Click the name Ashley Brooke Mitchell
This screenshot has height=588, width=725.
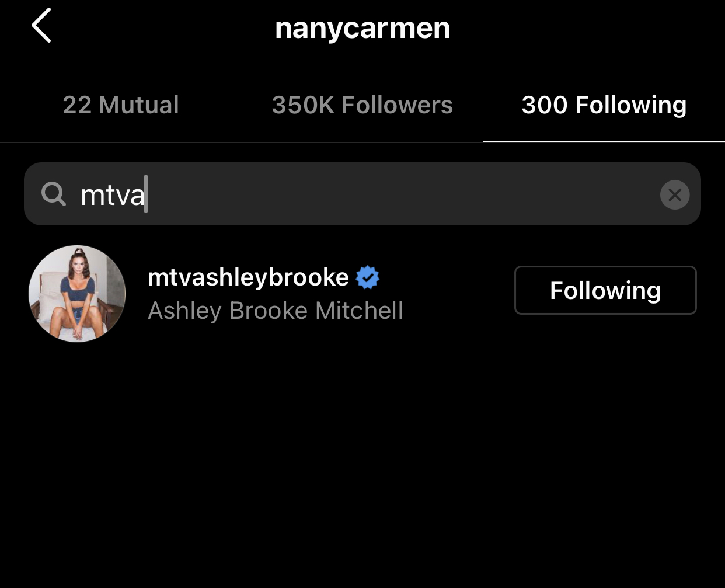[276, 311]
